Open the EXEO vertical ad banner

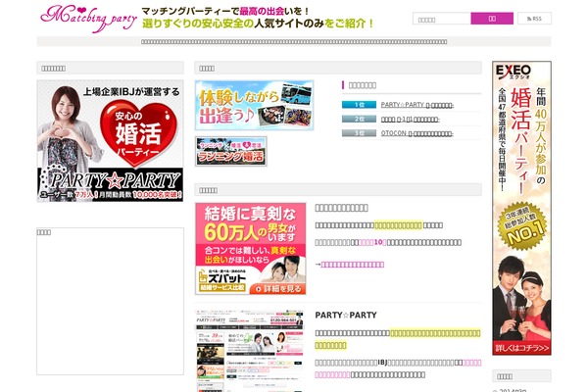point(521,208)
